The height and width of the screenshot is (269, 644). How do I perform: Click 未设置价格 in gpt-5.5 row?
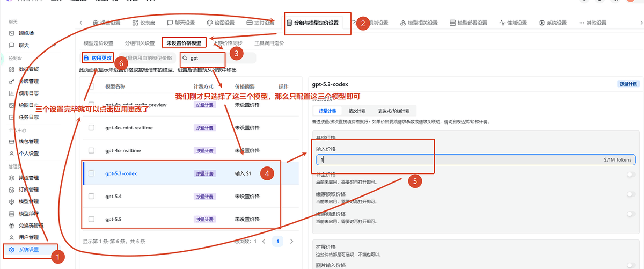(x=247, y=219)
